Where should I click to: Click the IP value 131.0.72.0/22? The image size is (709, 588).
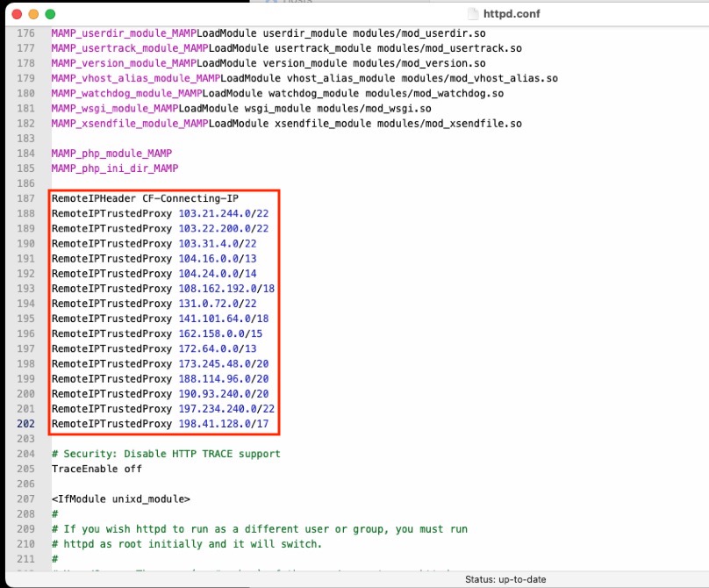[x=217, y=304]
